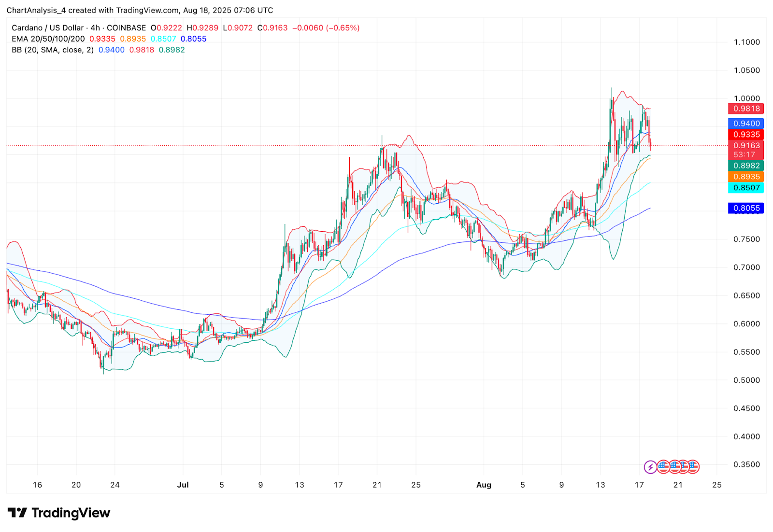This screenshot has height=532, width=773.
Task: Click the orange 0.8935 EMA 50 axis label
Action: coord(746,177)
